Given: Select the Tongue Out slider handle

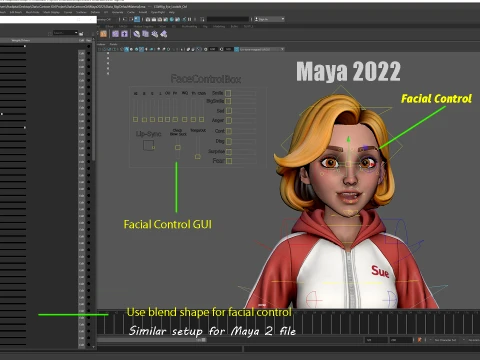Looking at the screenshot, I should pos(198,156).
